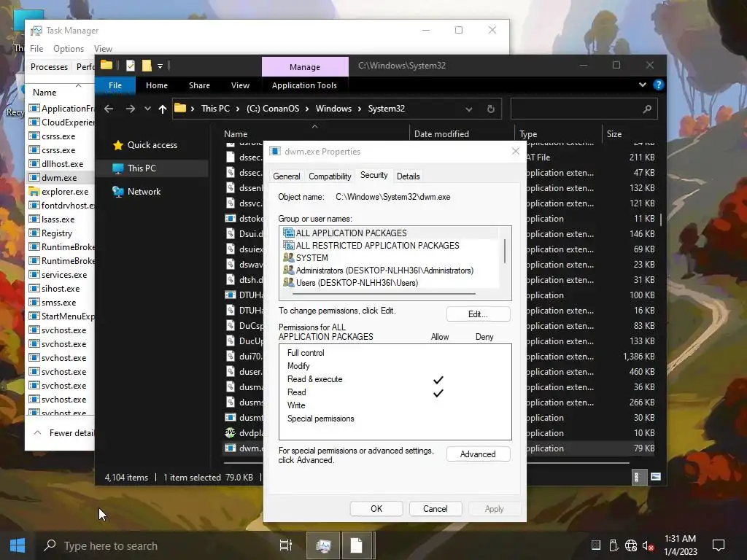Collapse Task Manager with Fewer details

[x=65, y=433]
